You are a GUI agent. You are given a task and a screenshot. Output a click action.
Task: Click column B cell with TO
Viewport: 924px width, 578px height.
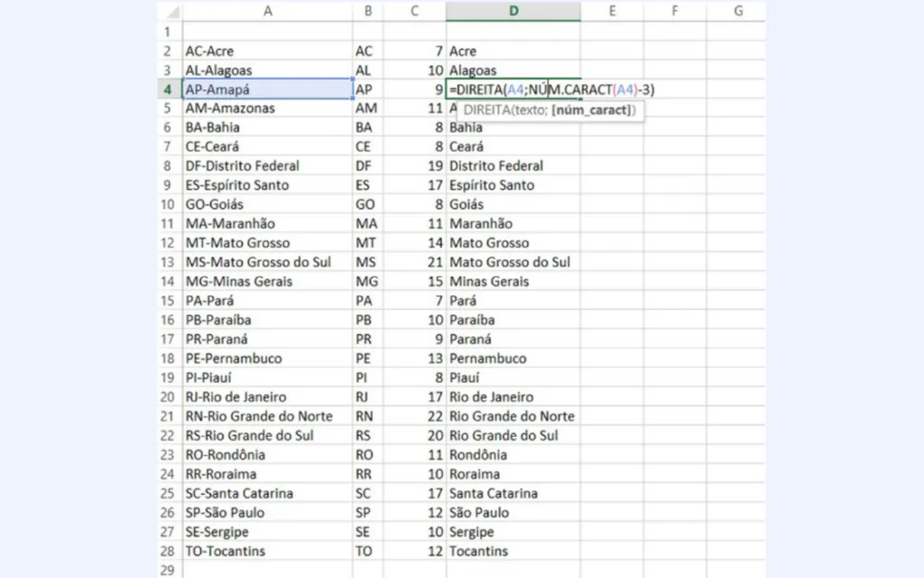368,551
